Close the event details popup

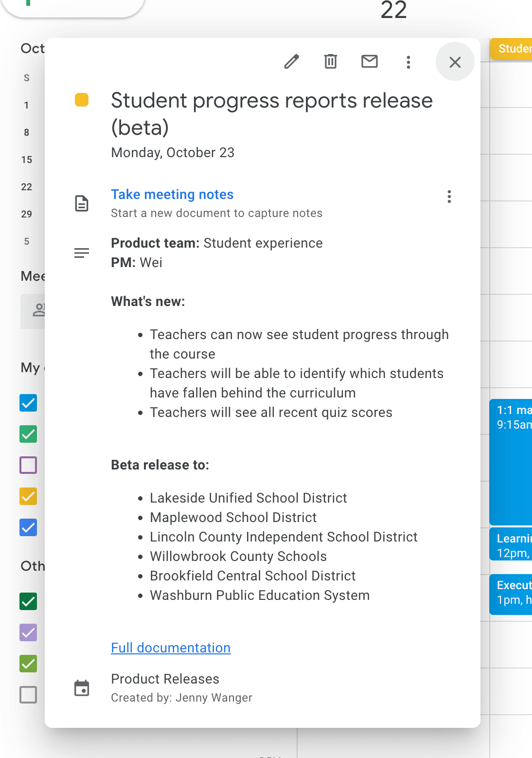click(455, 62)
